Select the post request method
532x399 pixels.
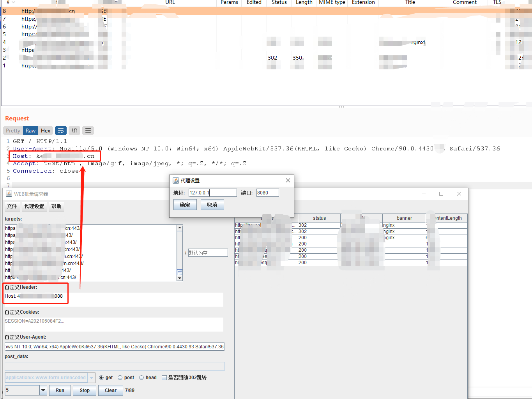point(121,377)
